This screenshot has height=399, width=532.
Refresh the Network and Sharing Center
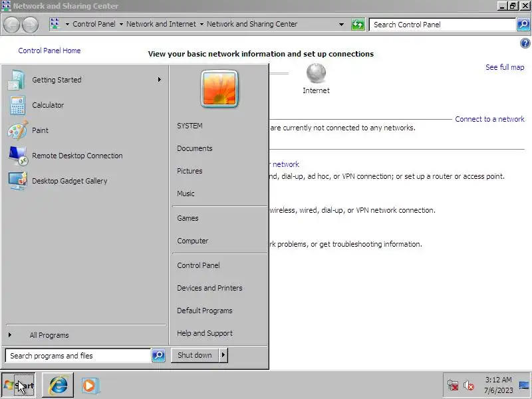pyautogui.click(x=358, y=25)
